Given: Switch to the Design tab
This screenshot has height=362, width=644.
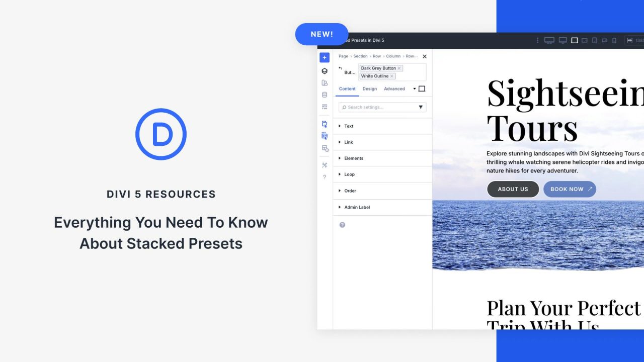Looking at the screenshot, I should [x=369, y=88].
